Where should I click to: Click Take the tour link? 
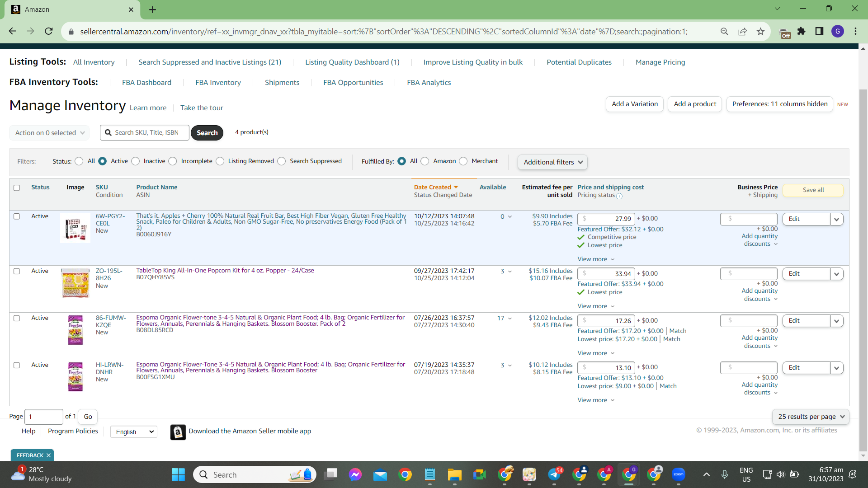coord(202,108)
